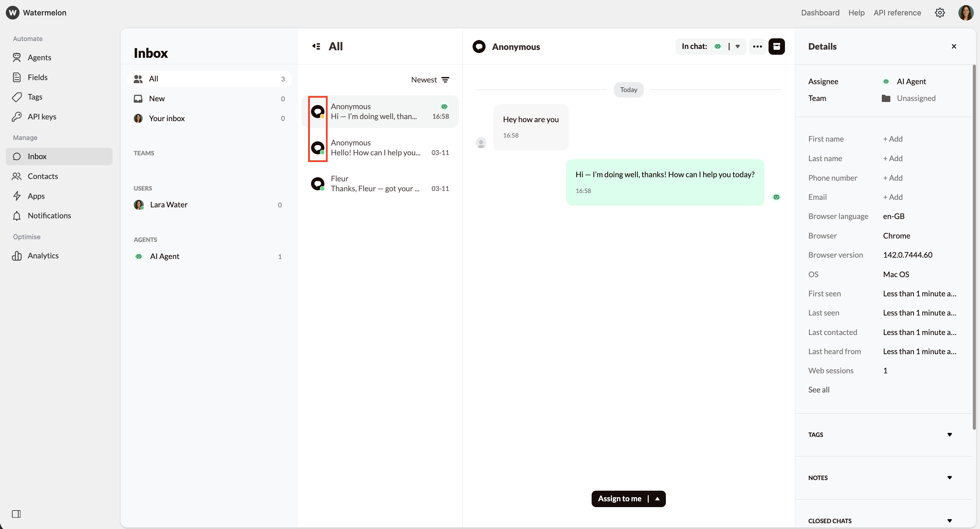
Task: Select the New inbox filter
Action: 157,99
